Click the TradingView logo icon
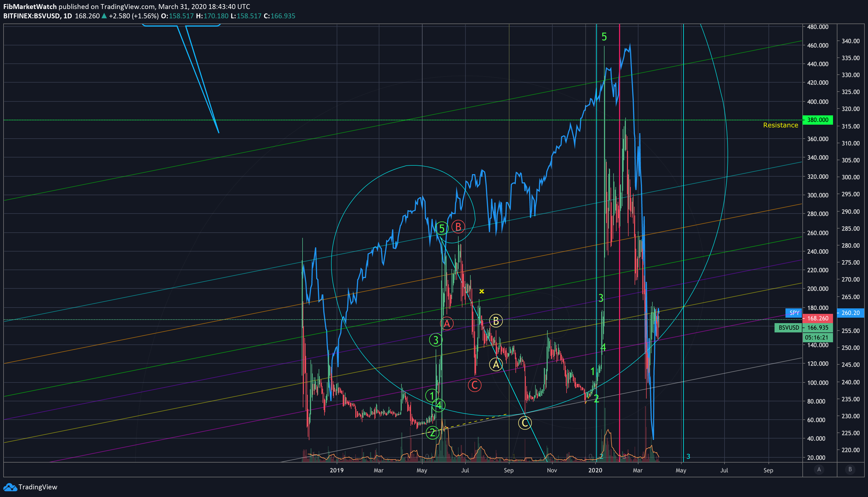The height and width of the screenshot is (497, 868). tap(10, 487)
